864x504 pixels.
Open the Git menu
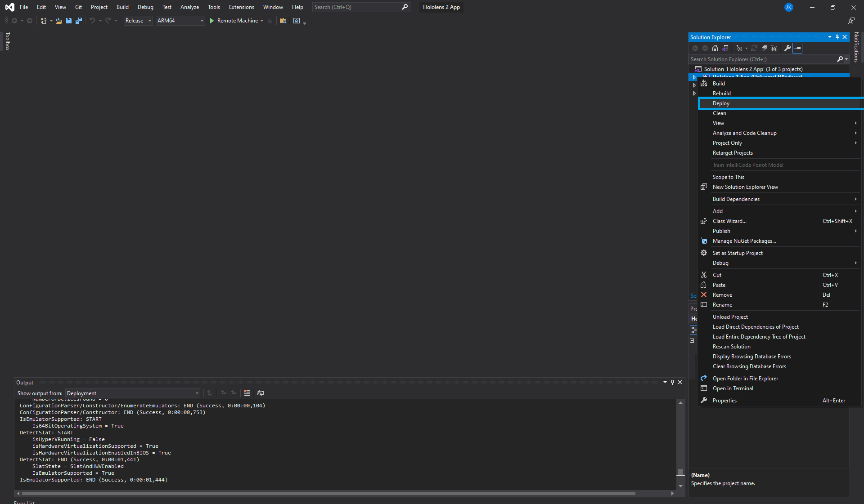tap(78, 7)
